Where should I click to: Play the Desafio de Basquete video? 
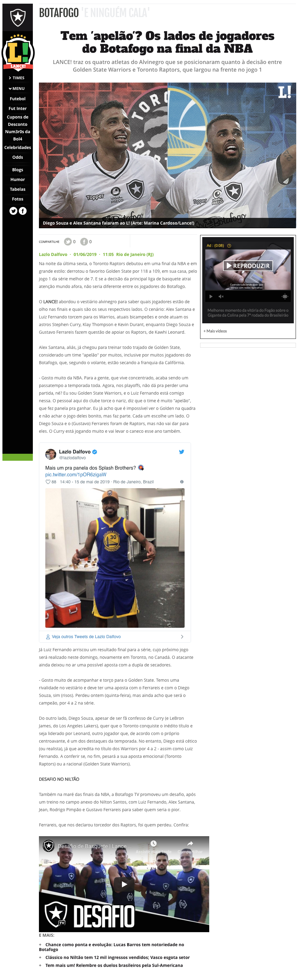coord(124,884)
